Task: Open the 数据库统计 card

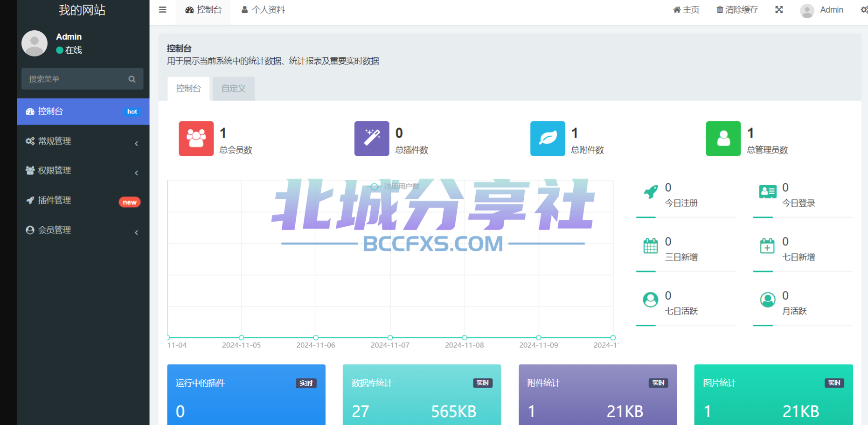Action: [x=422, y=395]
